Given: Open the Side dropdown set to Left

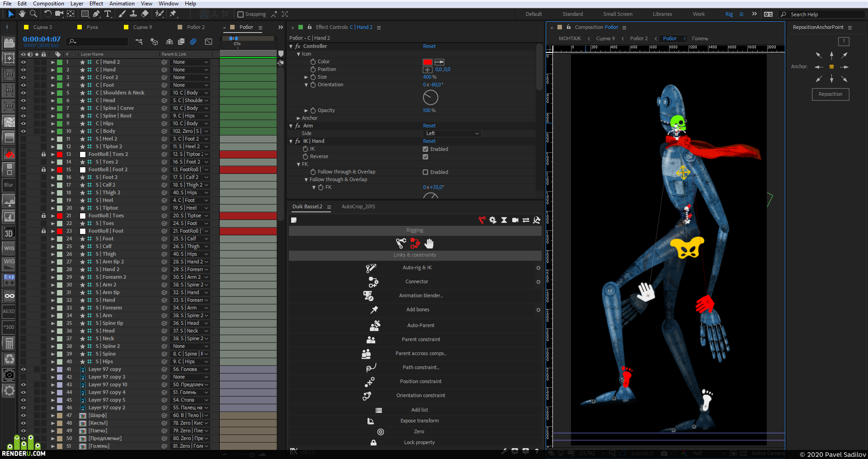Looking at the screenshot, I should click(x=452, y=134).
